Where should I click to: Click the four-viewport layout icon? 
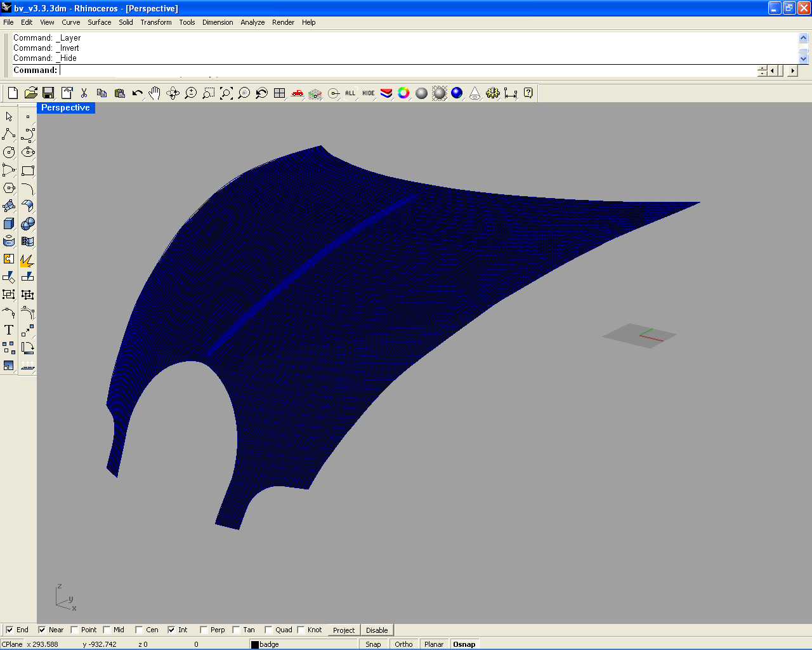[279, 93]
